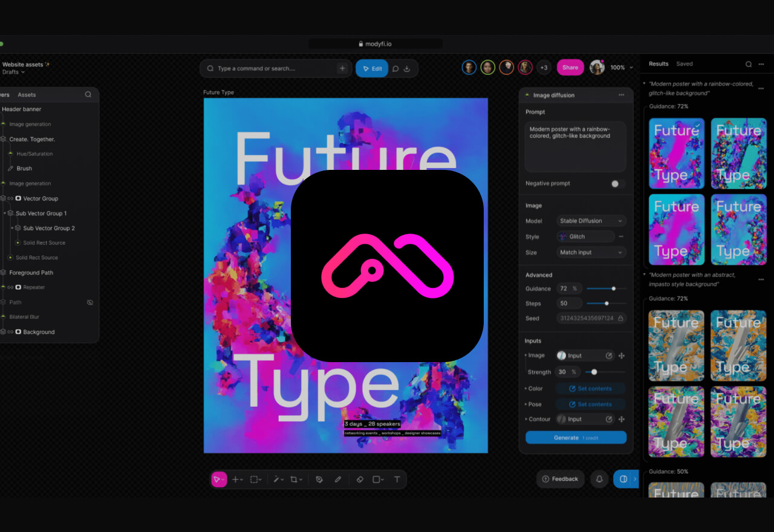774x532 pixels.
Task: Select the Eraser tool
Action: 360,479
